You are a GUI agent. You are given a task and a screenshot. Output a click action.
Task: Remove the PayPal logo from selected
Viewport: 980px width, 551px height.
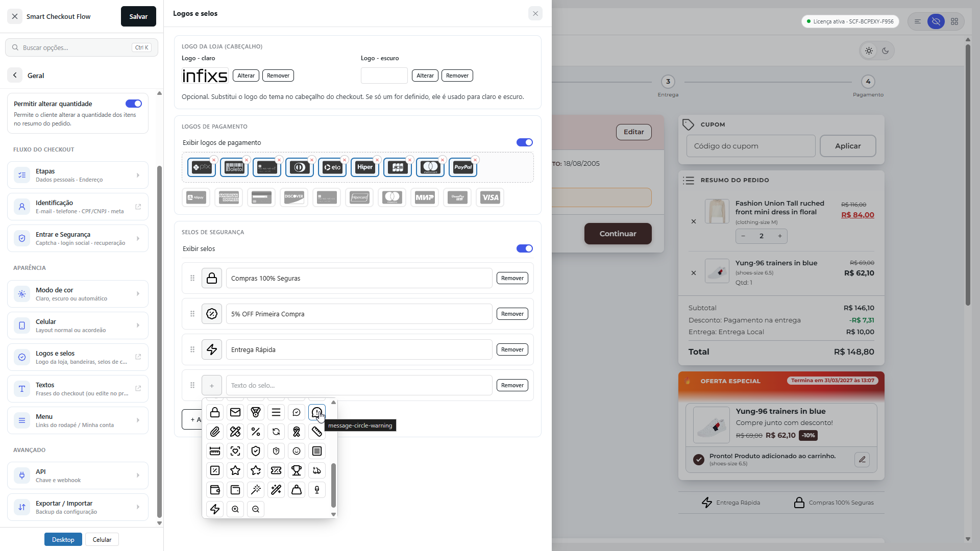click(x=475, y=160)
